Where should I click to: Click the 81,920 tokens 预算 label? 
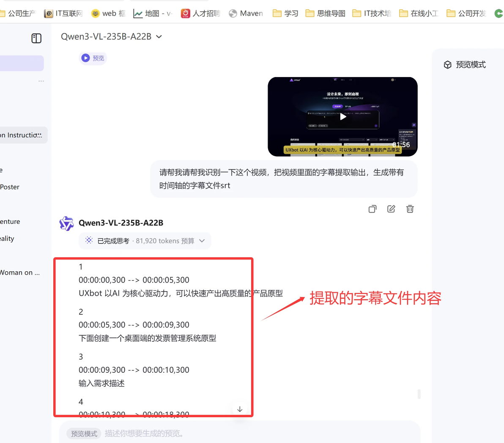(x=165, y=241)
